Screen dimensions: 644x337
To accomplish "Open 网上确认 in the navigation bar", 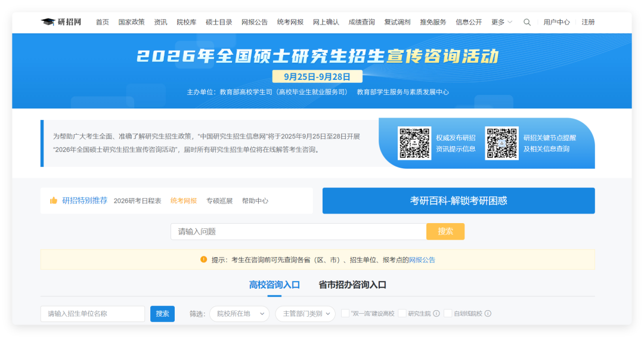I will pyautogui.click(x=326, y=22).
